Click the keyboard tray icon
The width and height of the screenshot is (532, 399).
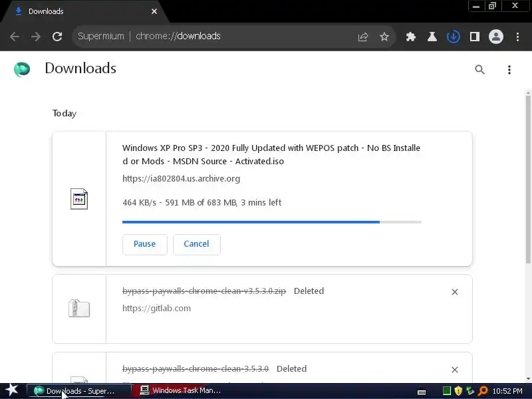click(x=422, y=392)
